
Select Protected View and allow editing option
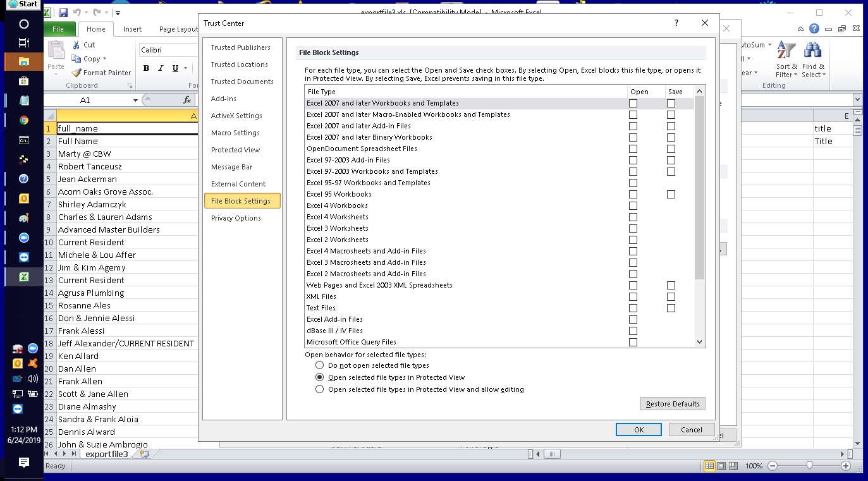click(x=319, y=389)
